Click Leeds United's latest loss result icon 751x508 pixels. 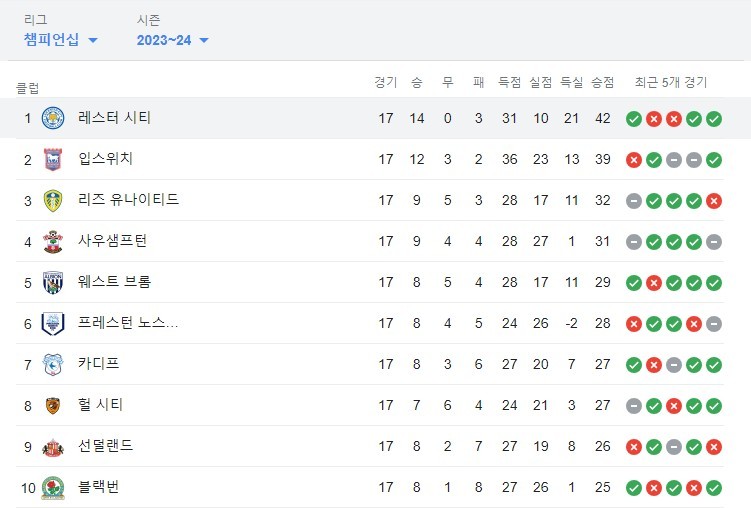coord(714,201)
